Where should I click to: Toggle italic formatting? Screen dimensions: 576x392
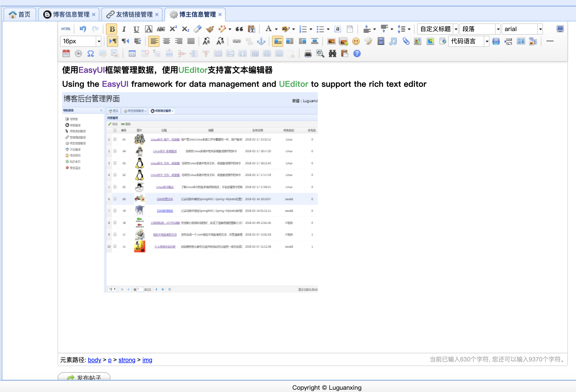[x=124, y=29]
